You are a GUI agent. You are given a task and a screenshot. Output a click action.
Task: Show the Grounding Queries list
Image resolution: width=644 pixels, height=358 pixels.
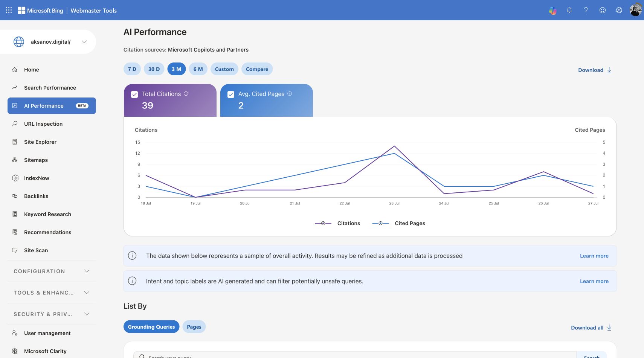click(151, 327)
